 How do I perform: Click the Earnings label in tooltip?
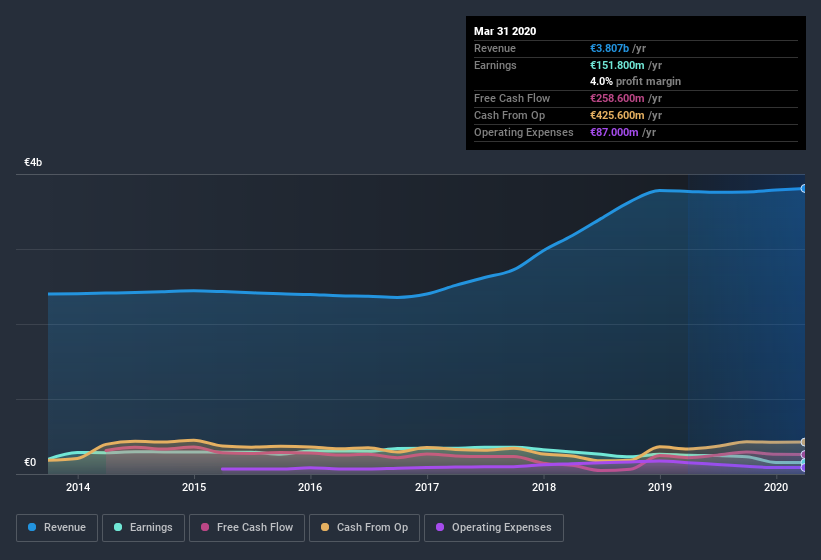495,65
